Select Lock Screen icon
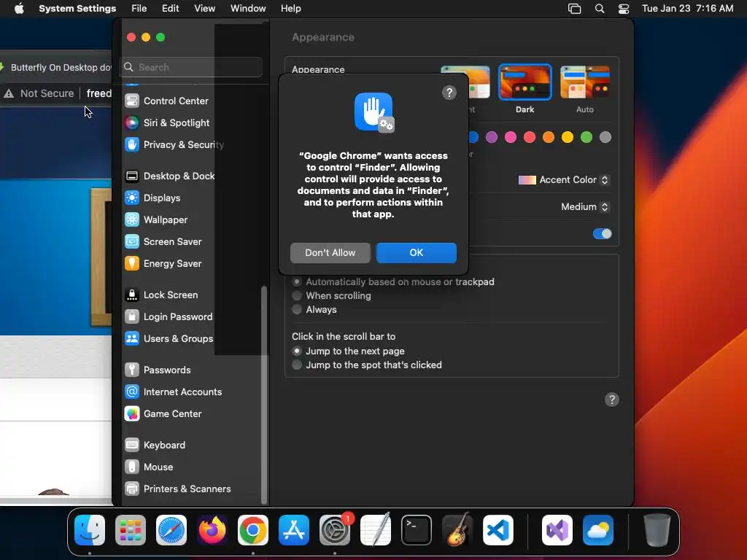This screenshot has width=747, height=560. point(132,295)
